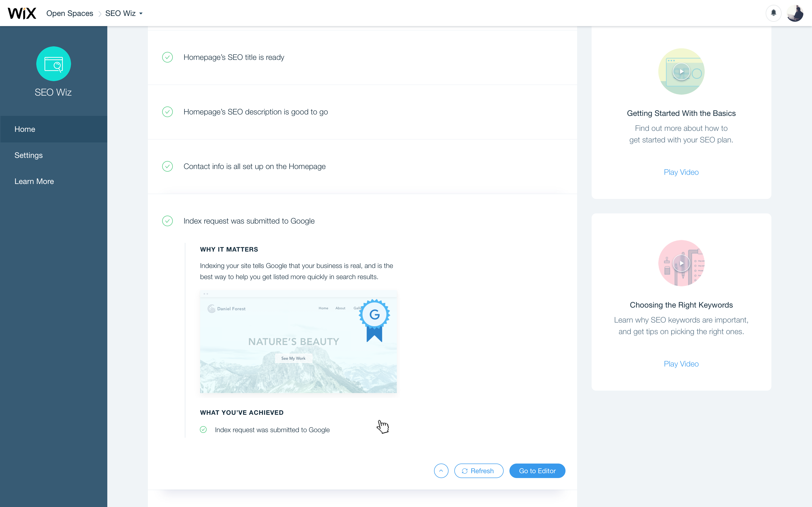Viewport: 812px width, 507px height.
Task: Click the SEO Wiz teal app icon
Action: point(53,64)
